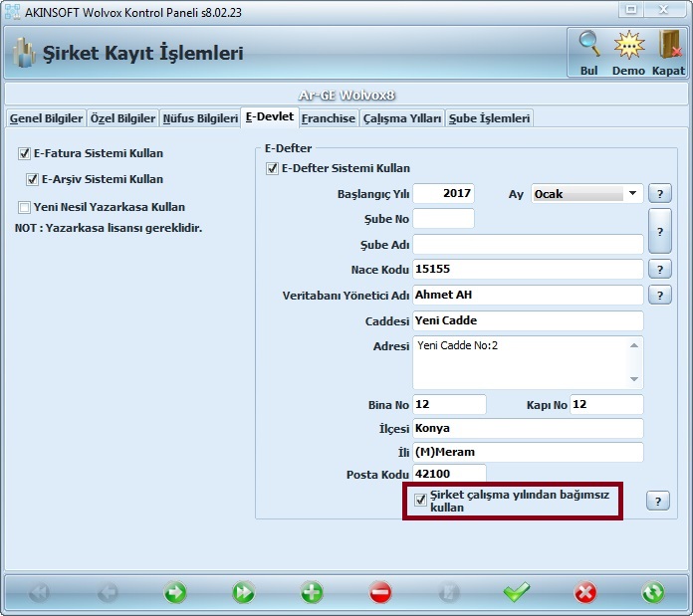Screen dimensions: 693x616
Task: Click the Wolvox title bar app icon
Action: [x=12, y=12]
